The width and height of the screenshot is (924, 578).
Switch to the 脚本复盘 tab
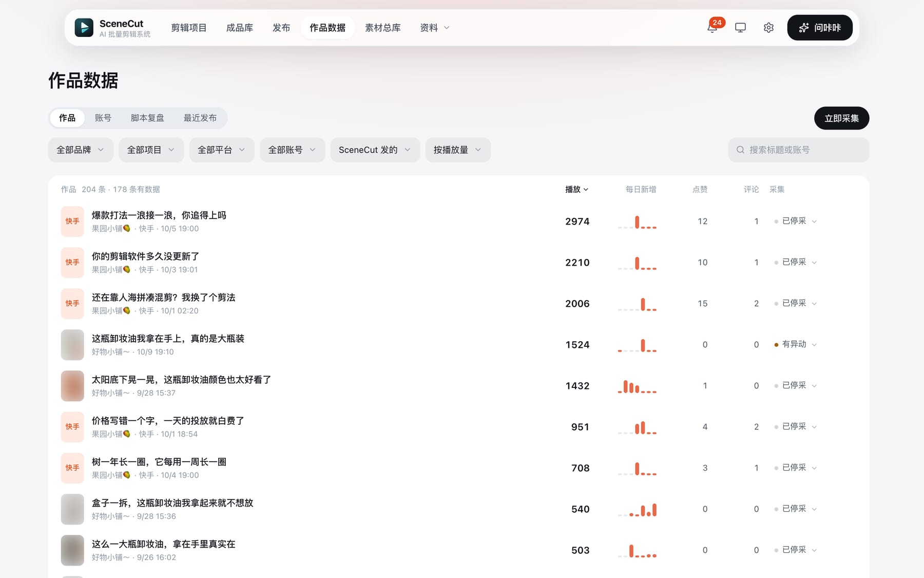click(147, 118)
